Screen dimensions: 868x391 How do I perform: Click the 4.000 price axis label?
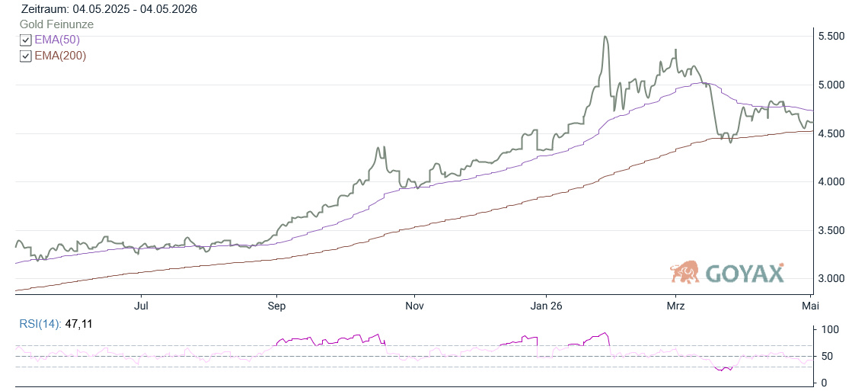pos(831,181)
